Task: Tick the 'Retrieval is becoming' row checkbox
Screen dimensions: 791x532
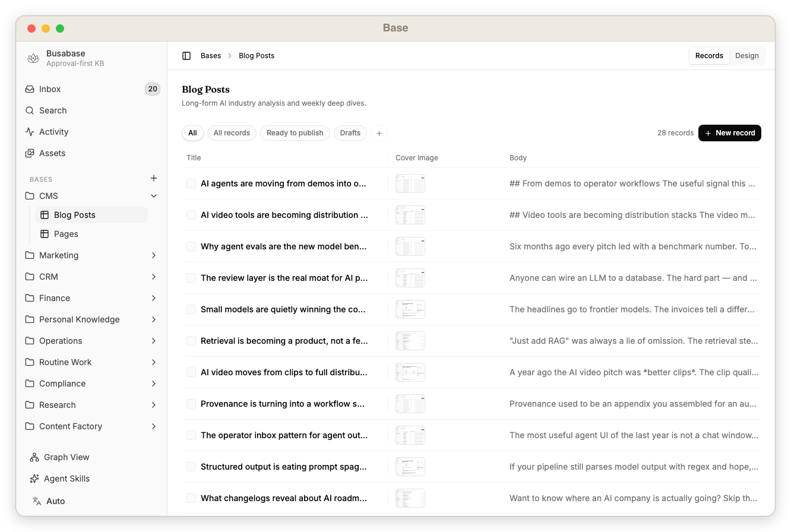Action: (191, 341)
